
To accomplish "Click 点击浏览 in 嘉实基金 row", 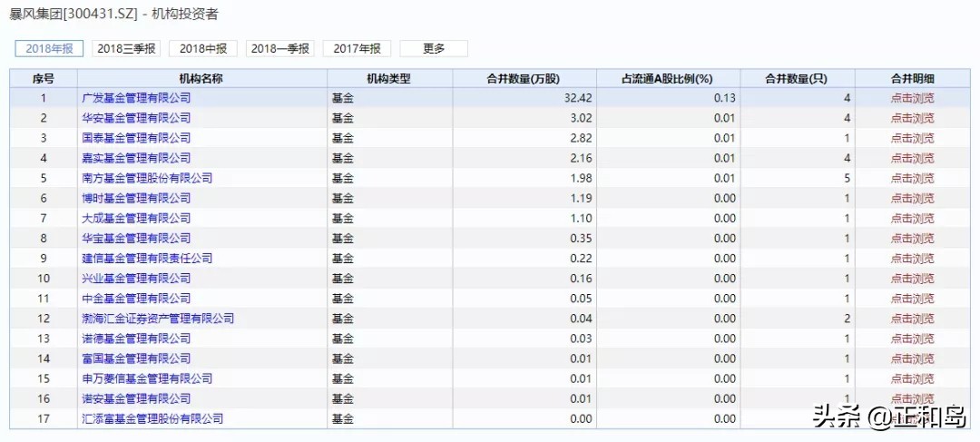I will [x=913, y=158].
